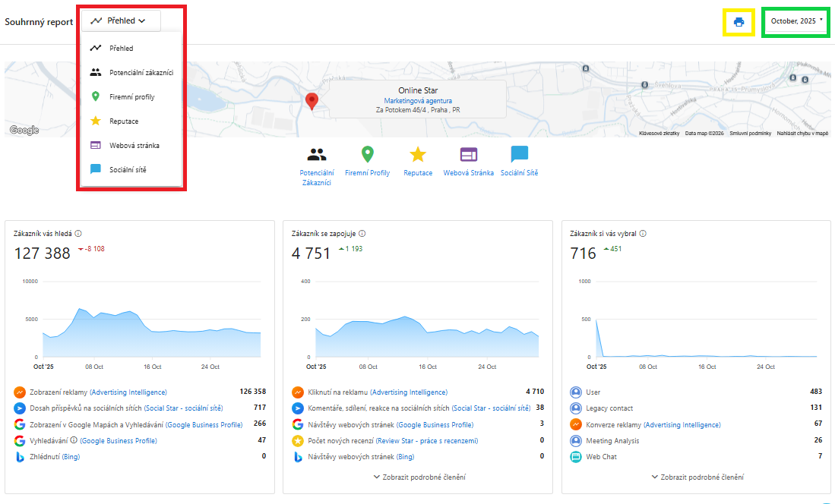Pick Webová stránka from the menu

click(x=131, y=145)
